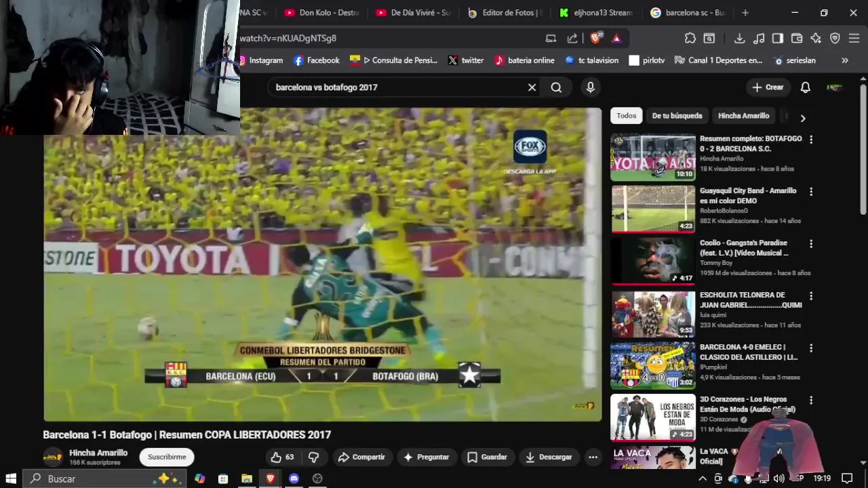Share the video via Compartir
This screenshot has height=488, width=868.
pos(361,457)
